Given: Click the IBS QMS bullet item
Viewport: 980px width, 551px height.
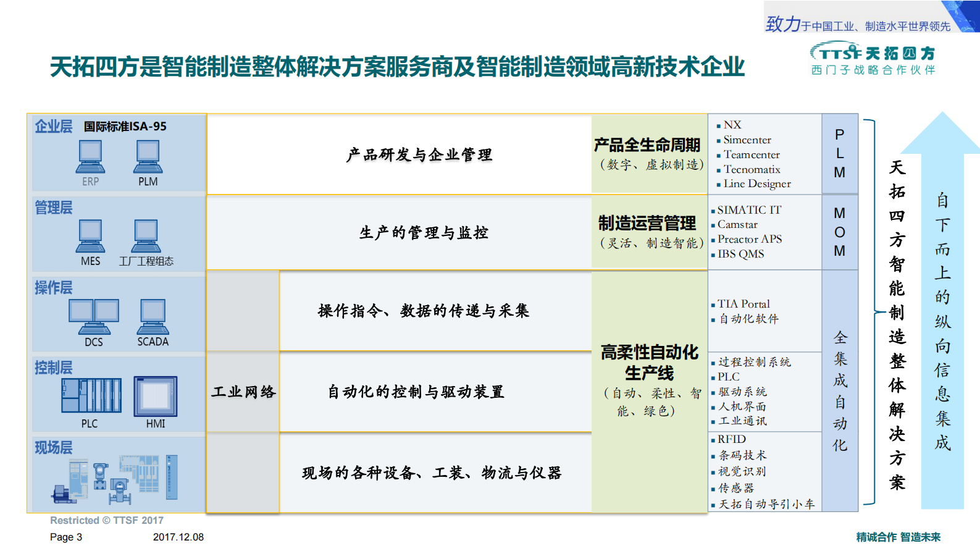Looking at the screenshot, I should [737, 254].
